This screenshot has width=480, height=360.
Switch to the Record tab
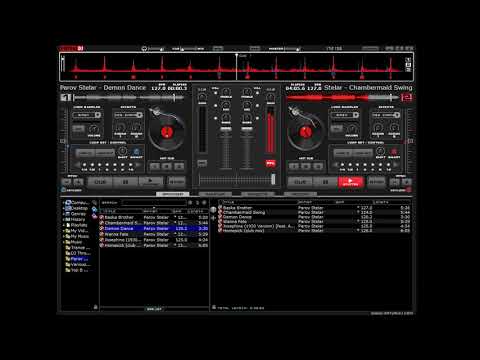(x=300, y=194)
